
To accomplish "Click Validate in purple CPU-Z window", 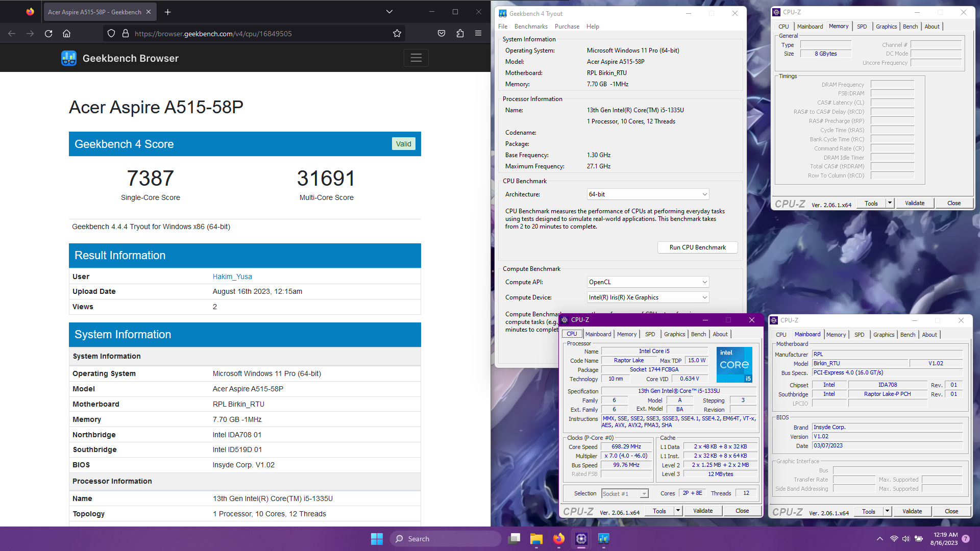I will click(703, 511).
